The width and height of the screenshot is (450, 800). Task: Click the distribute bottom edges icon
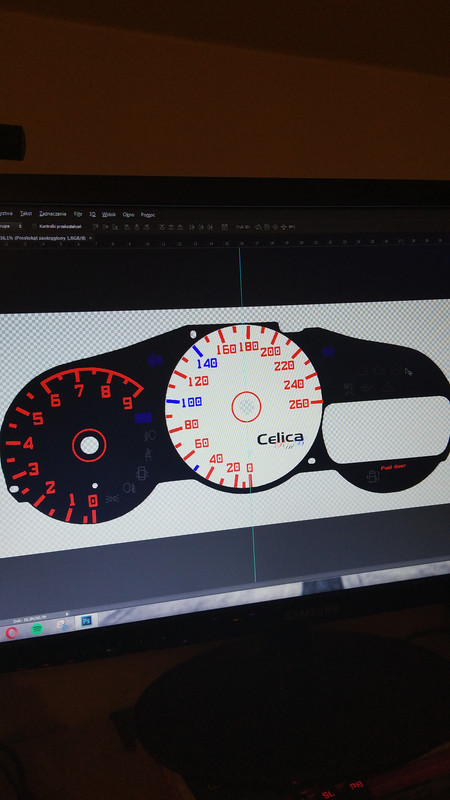click(180, 227)
